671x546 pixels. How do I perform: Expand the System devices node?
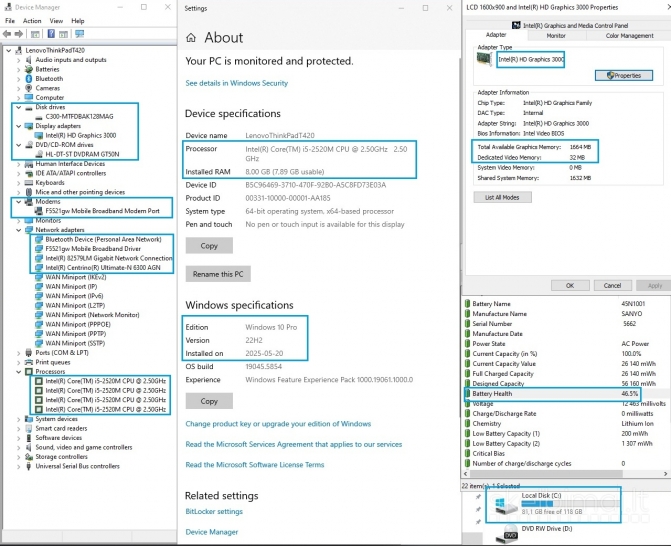18,419
